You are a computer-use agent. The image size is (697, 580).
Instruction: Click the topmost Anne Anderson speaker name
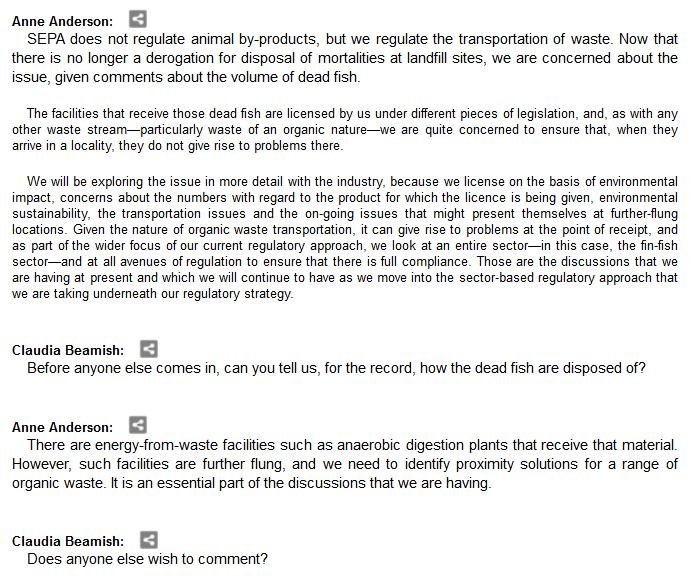point(62,20)
